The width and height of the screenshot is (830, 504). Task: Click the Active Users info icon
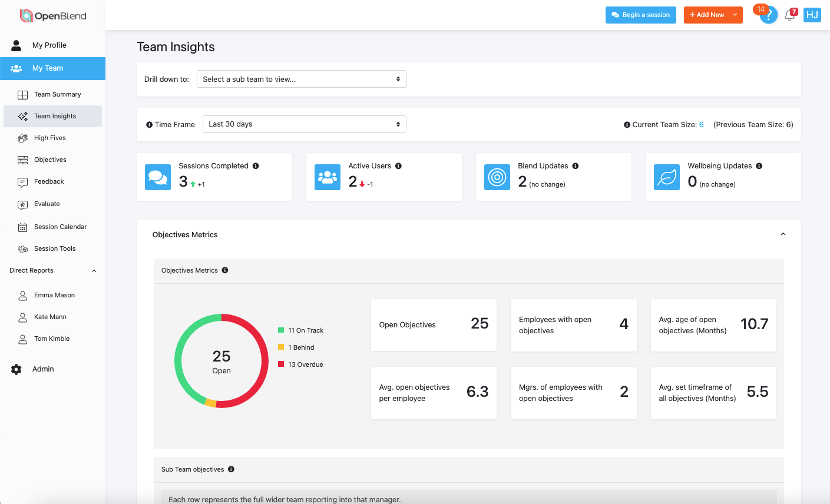pyautogui.click(x=399, y=166)
